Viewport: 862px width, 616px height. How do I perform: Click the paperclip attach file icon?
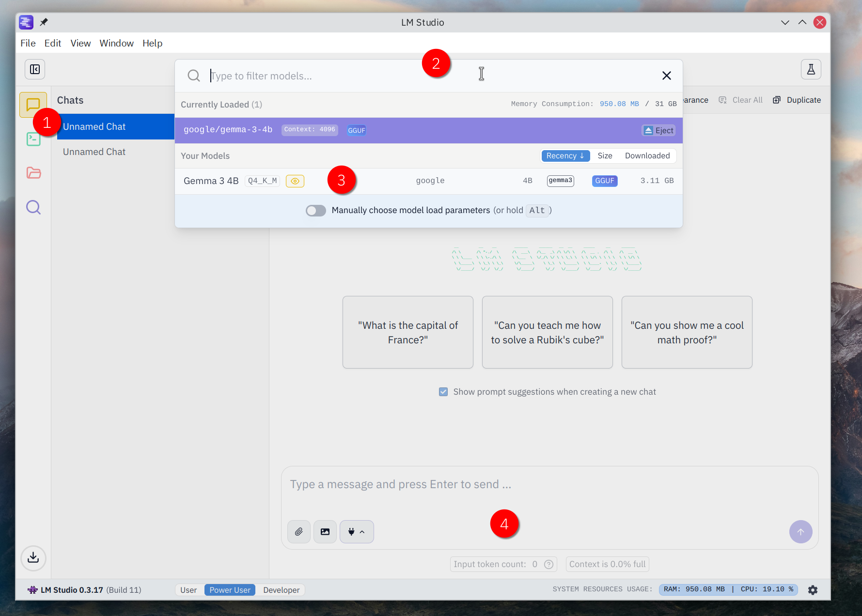[x=299, y=532]
